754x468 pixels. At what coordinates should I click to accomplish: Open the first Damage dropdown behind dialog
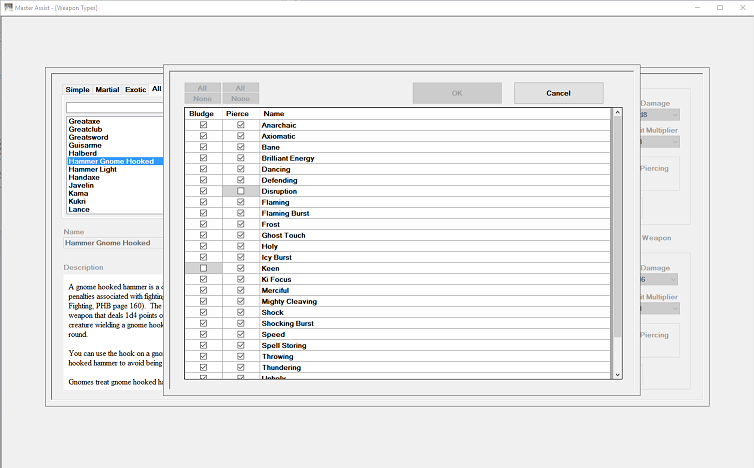[x=660, y=114]
